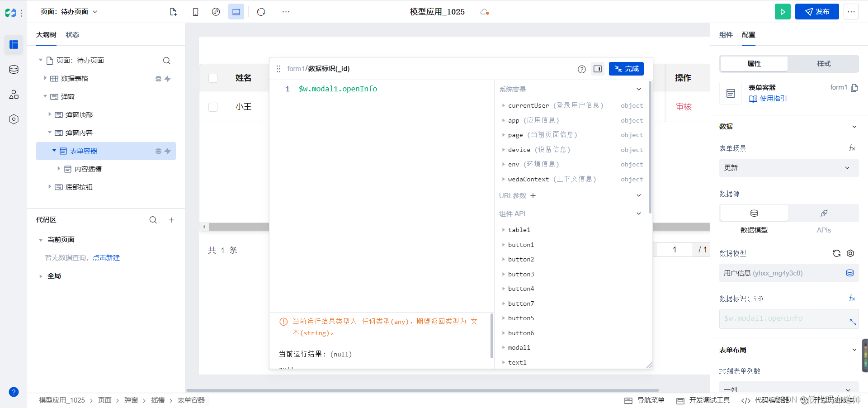The width and height of the screenshot is (868, 408).
Task: Click the green run preview button
Action: (783, 12)
